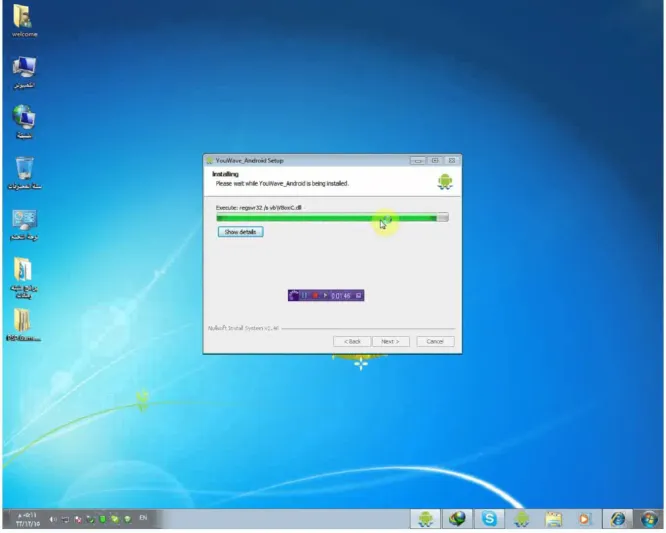Image resolution: width=666 pixels, height=533 pixels.
Task: Stop recording with the red button
Action: [x=315, y=296]
